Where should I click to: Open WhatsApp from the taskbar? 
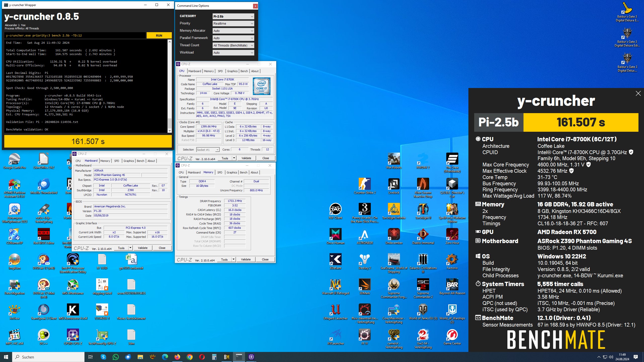[116, 357]
